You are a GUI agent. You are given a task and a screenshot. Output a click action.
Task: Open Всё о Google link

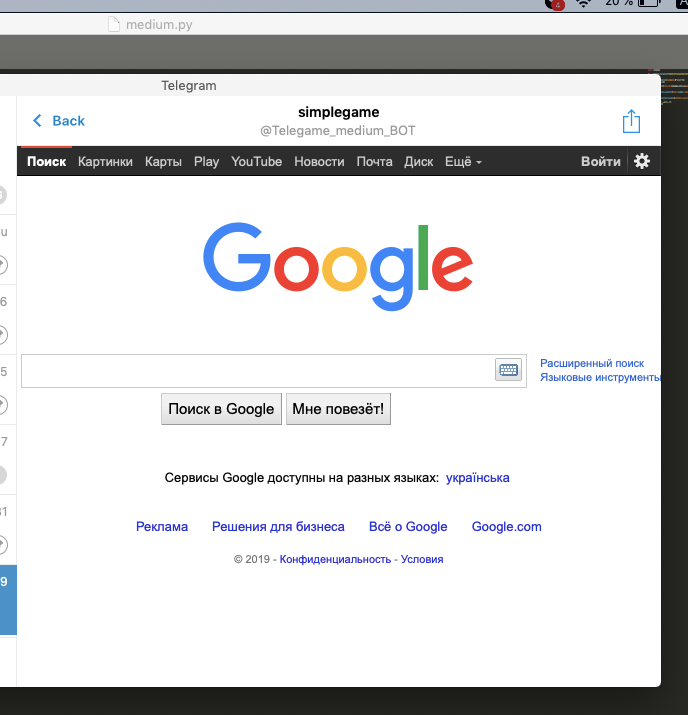click(x=408, y=527)
